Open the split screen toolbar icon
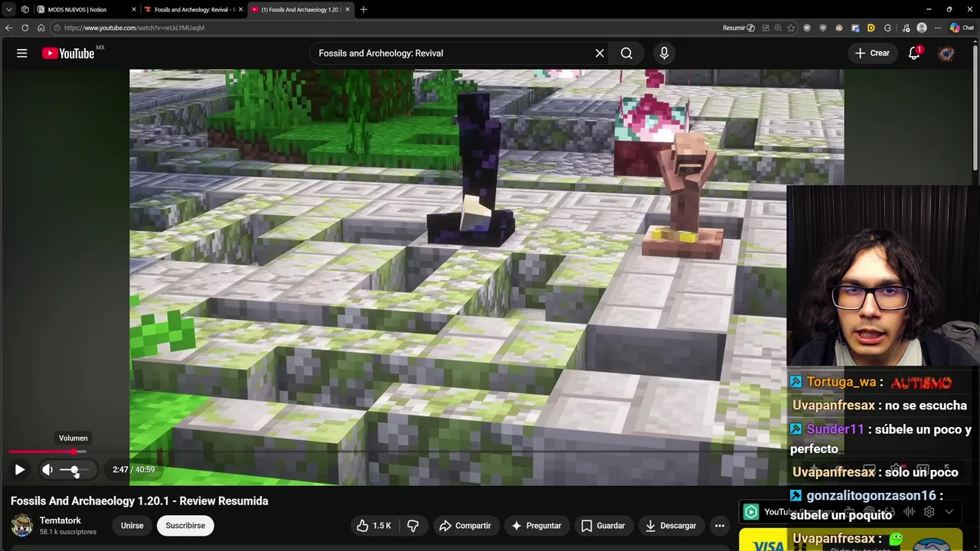The height and width of the screenshot is (551, 980). (765, 28)
